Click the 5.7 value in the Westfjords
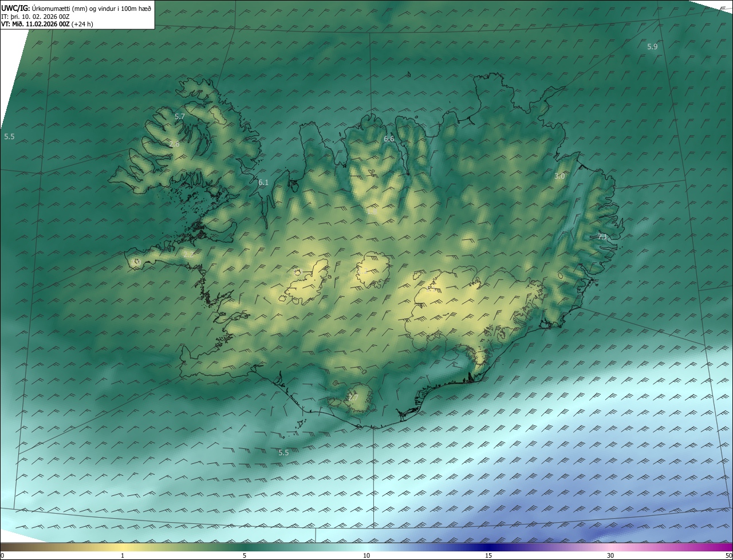The height and width of the screenshot is (560, 733). pyautogui.click(x=180, y=117)
